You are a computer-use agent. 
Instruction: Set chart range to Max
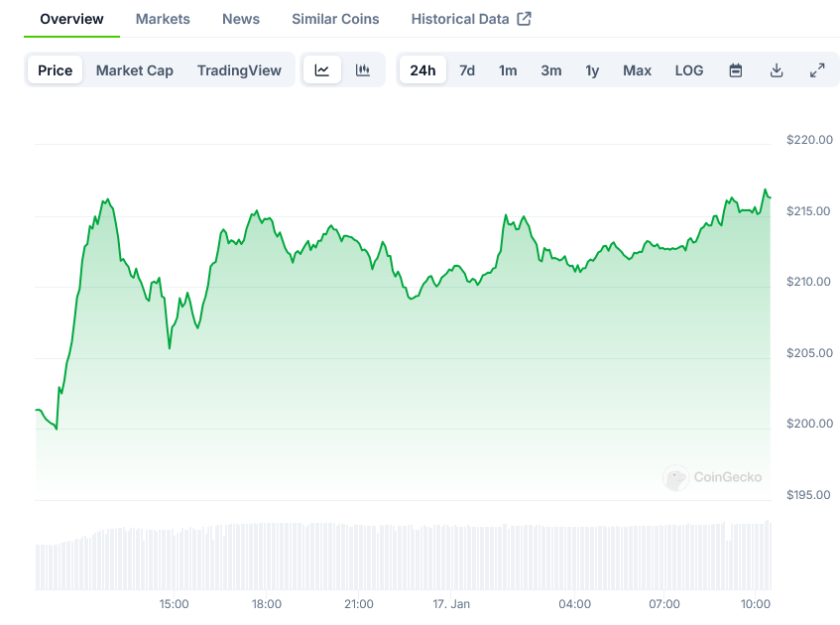(637, 70)
